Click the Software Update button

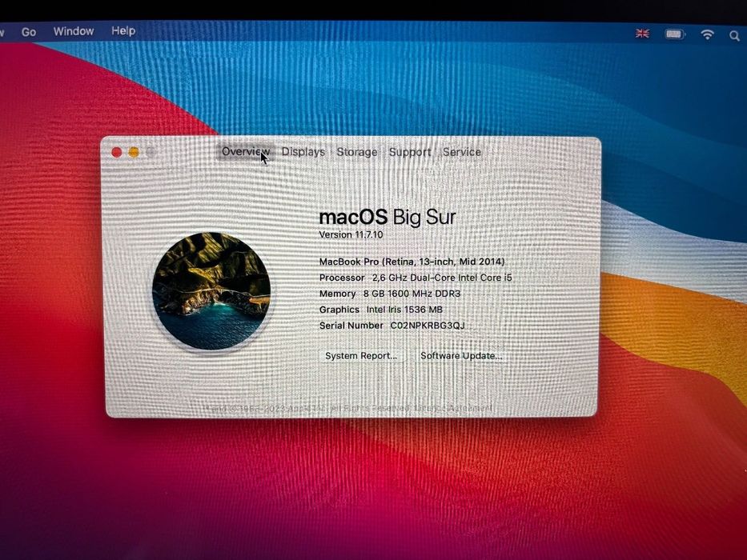pos(461,356)
